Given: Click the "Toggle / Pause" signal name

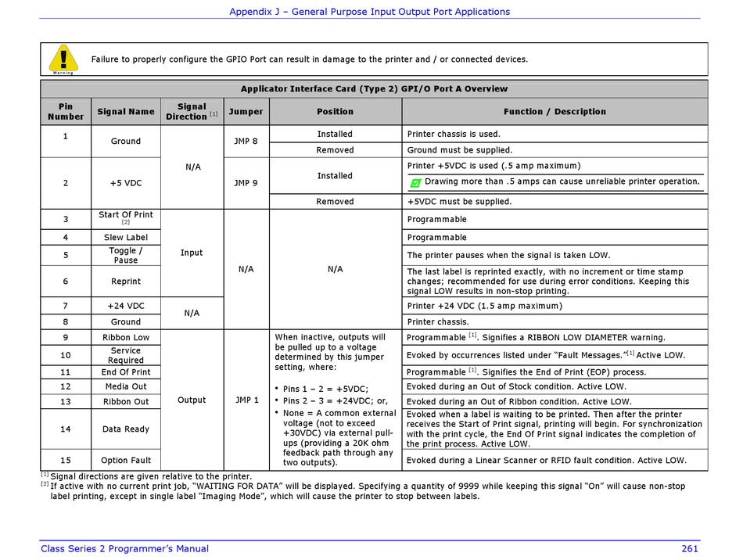Looking at the screenshot, I should pyautogui.click(x=126, y=256).
